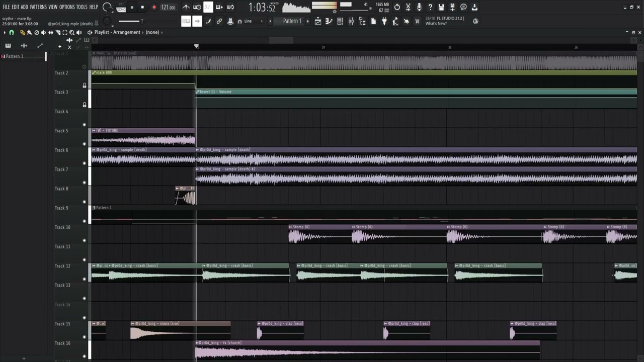Click the note/clip grouping stamp icon
Image resolution: width=644 pixels, height=362 pixels.
click(x=230, y=21)
